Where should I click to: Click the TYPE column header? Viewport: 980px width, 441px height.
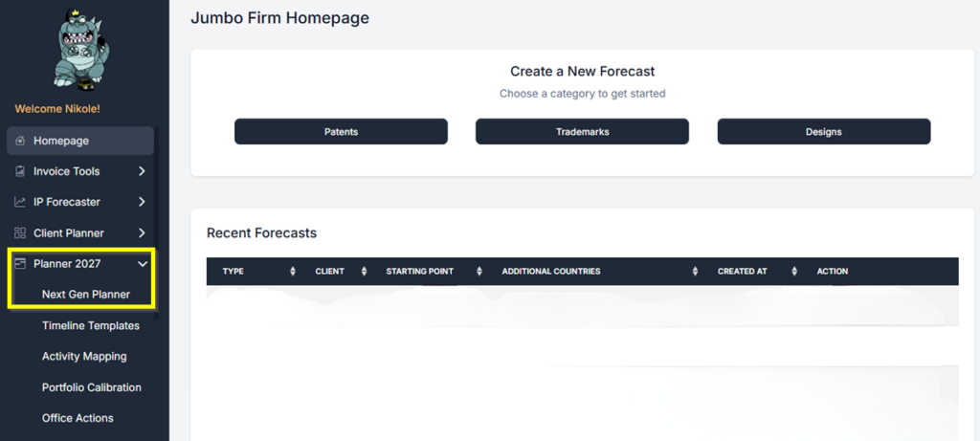[x=234, y=272]
